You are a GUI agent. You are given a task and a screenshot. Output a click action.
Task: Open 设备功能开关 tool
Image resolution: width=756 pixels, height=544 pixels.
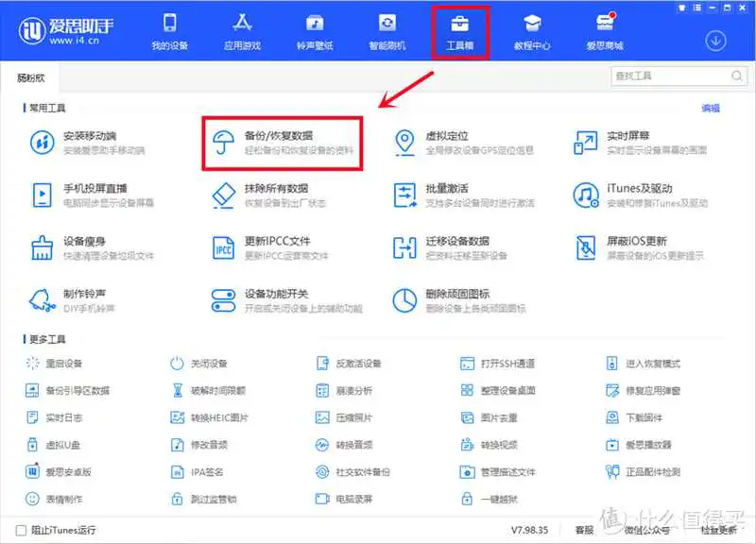pos(286,300)
